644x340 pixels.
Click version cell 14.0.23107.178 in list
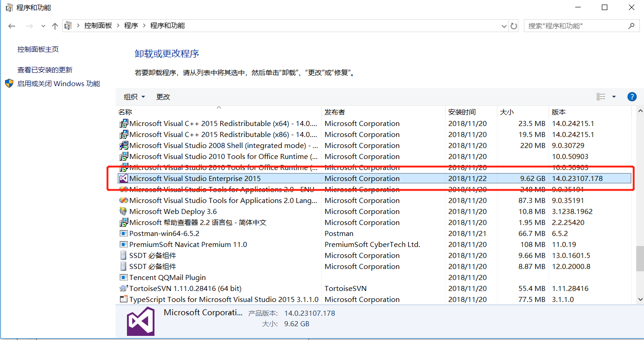577,178
